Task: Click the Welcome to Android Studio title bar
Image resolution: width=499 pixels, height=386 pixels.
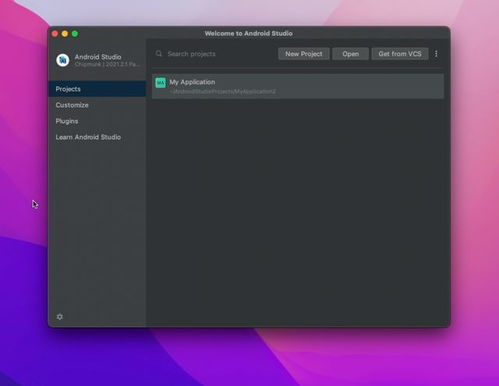Action: click(x=249, y=33)
